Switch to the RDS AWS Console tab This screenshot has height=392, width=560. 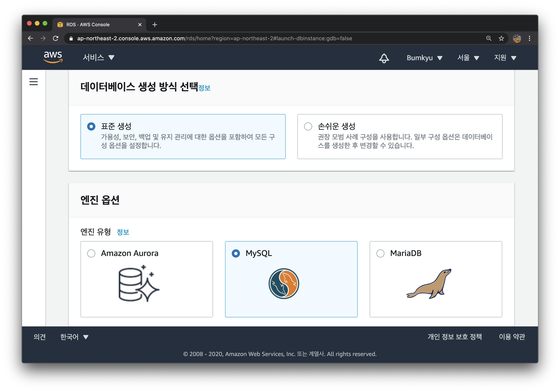(x=99, y=25)
